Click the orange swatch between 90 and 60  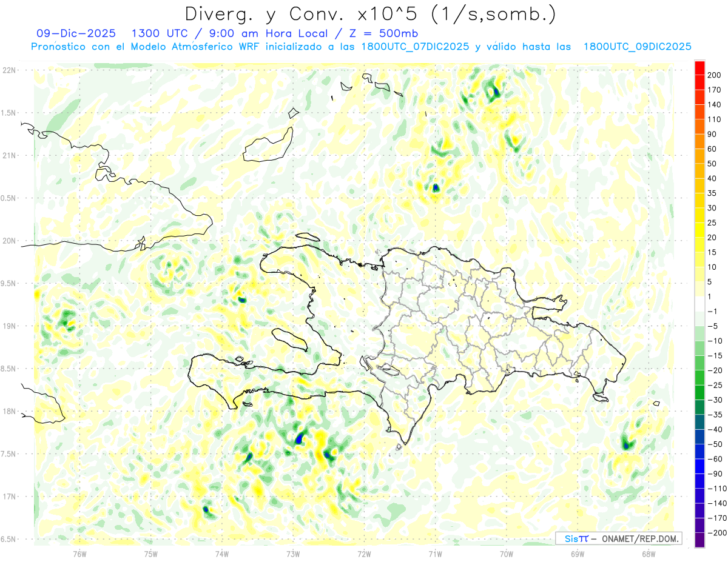tap(699, 141)
